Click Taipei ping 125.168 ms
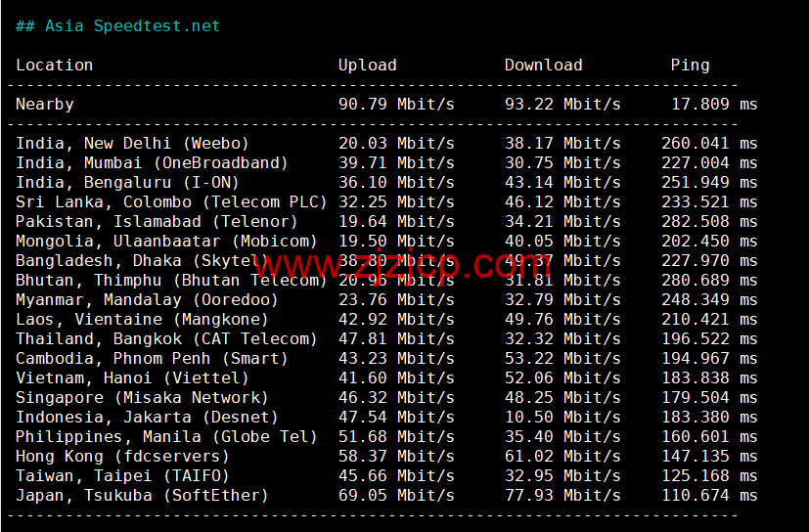The width and height of the screenshot is (809, 532). click(709, 475)
